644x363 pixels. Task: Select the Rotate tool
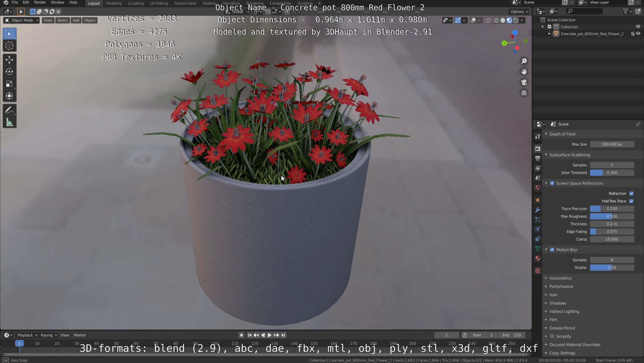(x=9, y=72)
